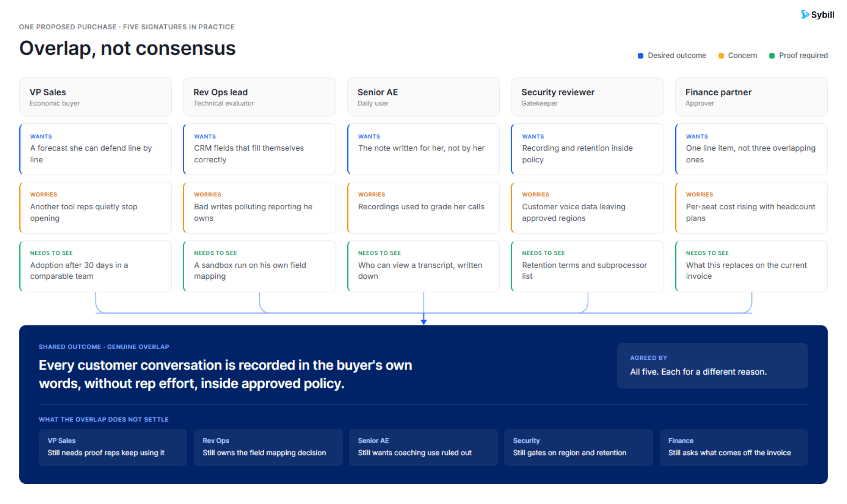Click the 'Daily user' subtitle

tap(373, 104)
